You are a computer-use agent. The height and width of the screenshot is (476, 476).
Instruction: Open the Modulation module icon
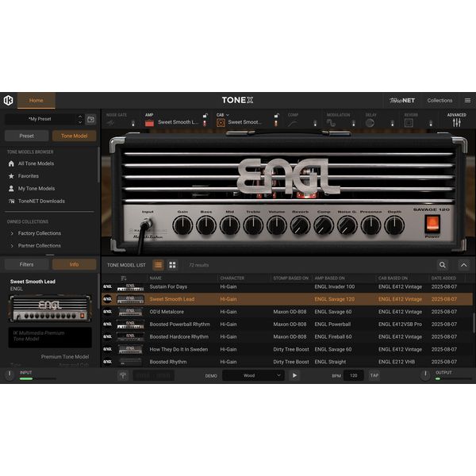pos(331,123)
